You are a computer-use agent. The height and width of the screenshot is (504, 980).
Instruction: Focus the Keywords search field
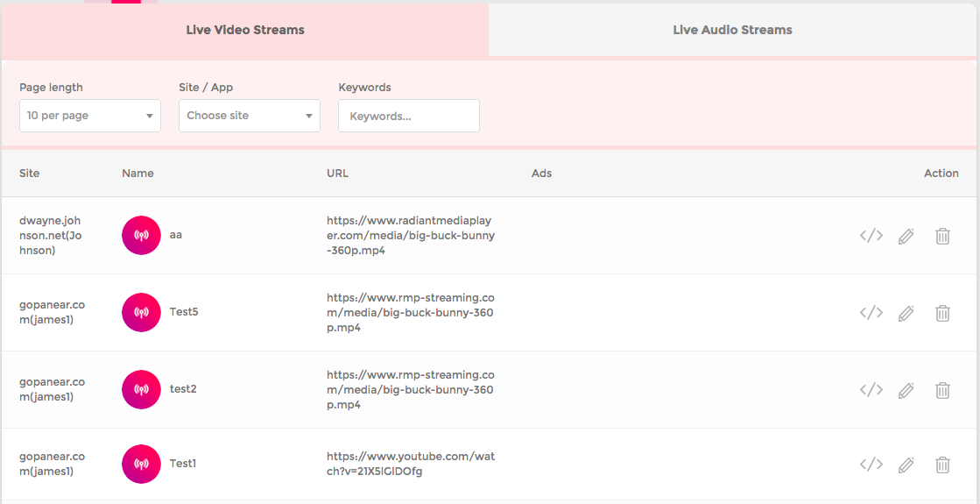tap(409, 116)
